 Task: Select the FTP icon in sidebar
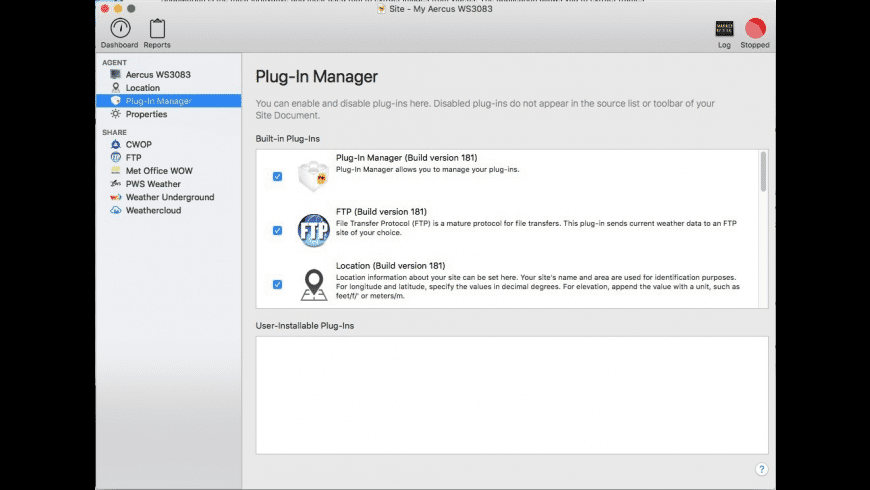pos(116,158)
